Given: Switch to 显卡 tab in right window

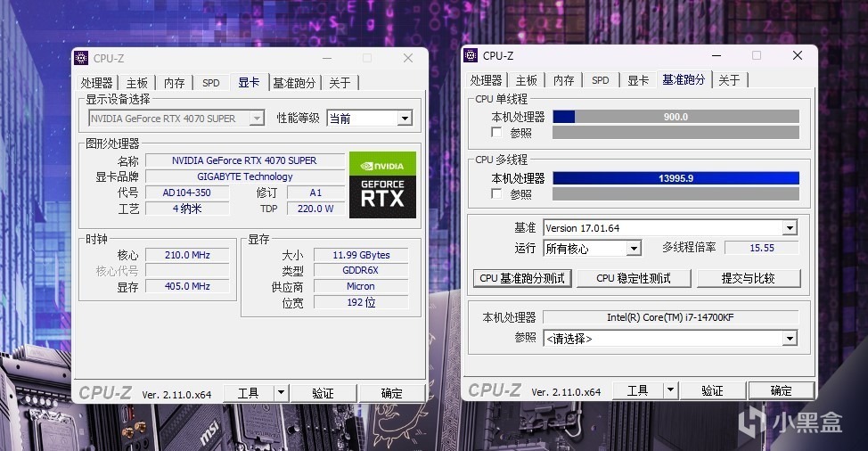Looking at the screenshot, I should point(638,80).
